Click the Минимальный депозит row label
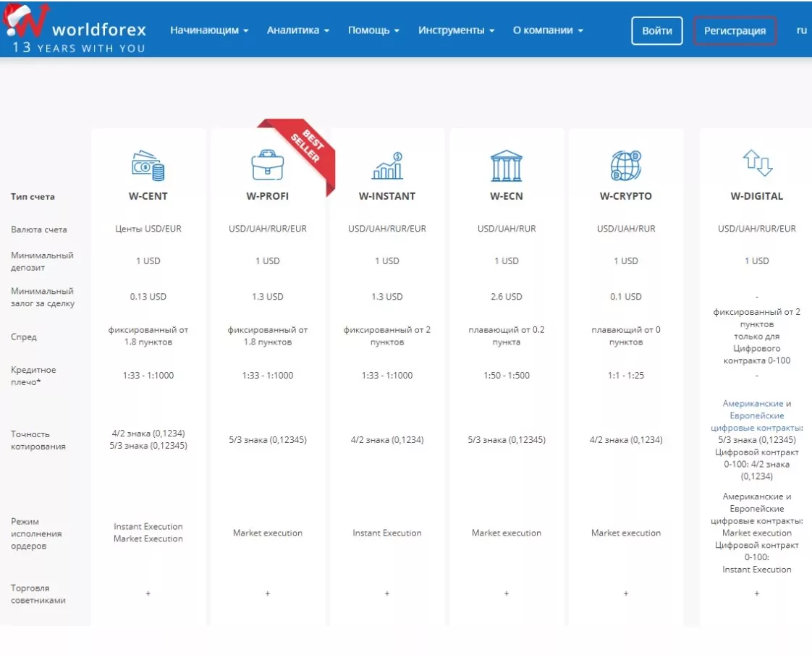The height and width of the screenshot is (655, 812). click(42, 261)
